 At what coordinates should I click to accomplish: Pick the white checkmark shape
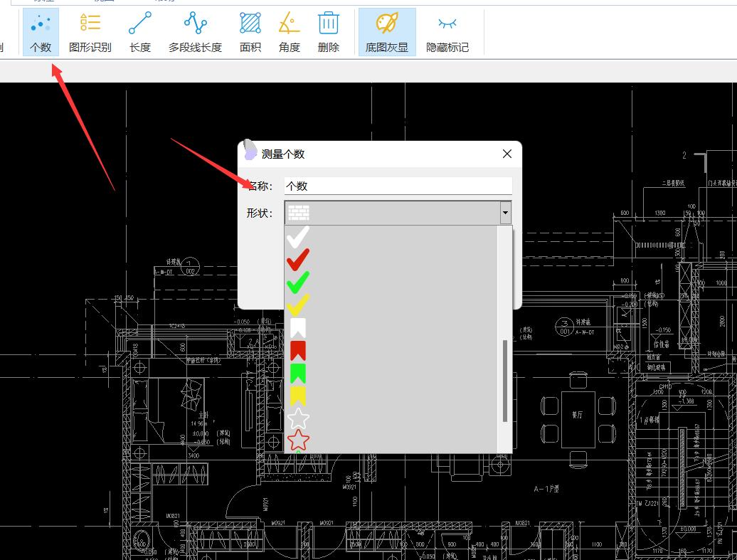click(297, 236)
